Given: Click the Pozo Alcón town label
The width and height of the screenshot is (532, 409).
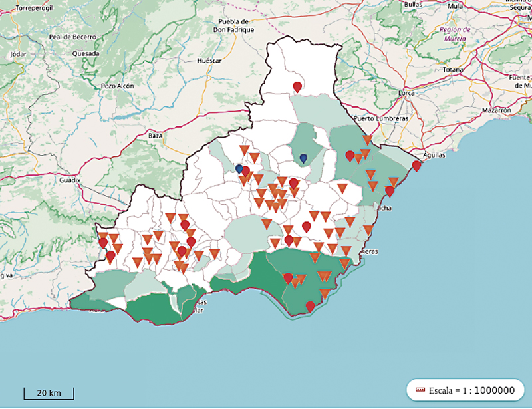Looking at the screenshot, I should point(118,86).
